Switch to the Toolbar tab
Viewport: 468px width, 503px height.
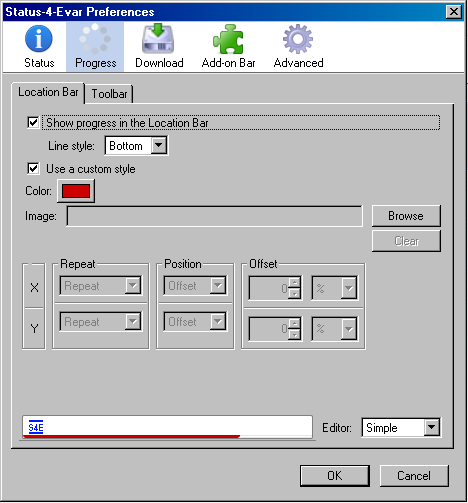109,94
